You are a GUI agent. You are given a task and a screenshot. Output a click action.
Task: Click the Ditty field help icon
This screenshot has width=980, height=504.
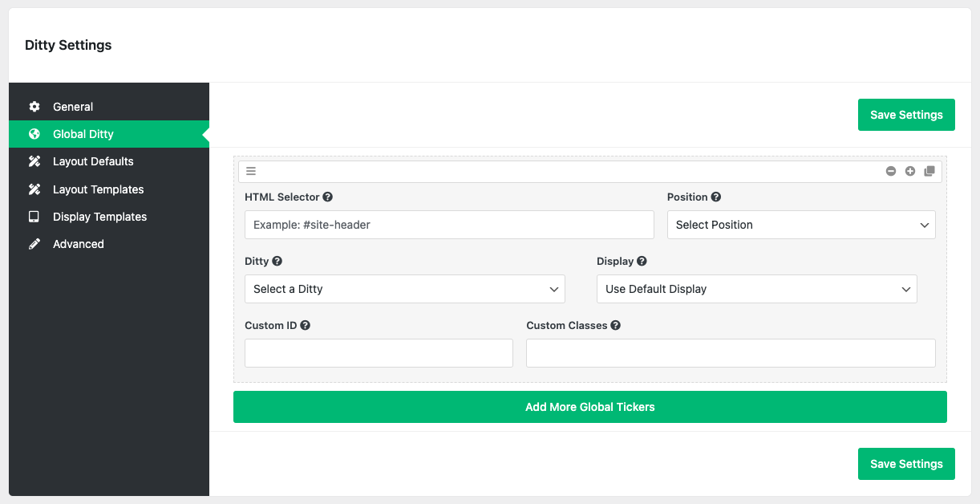click(x=277, y=261)
